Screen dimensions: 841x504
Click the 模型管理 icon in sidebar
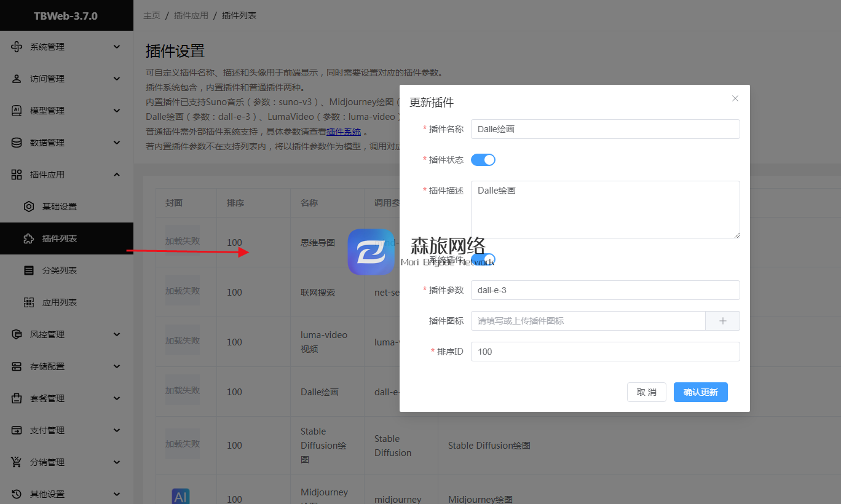(x=17, y=111)
